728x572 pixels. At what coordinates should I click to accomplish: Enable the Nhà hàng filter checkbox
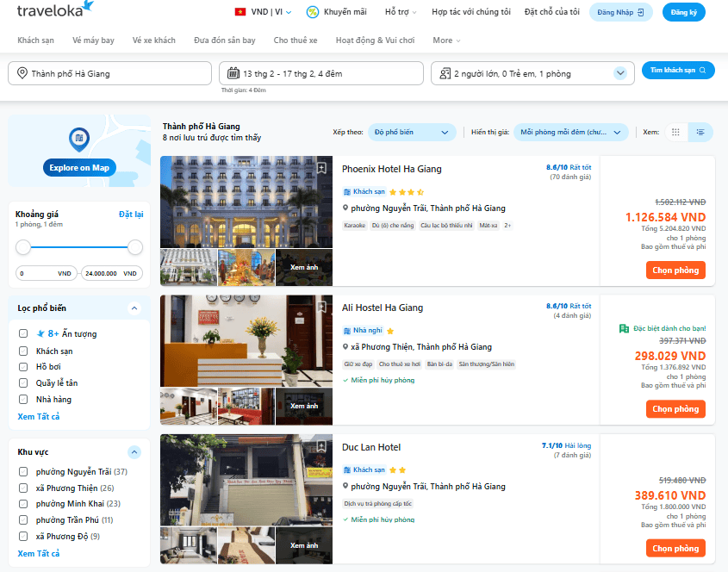(24, 400)
